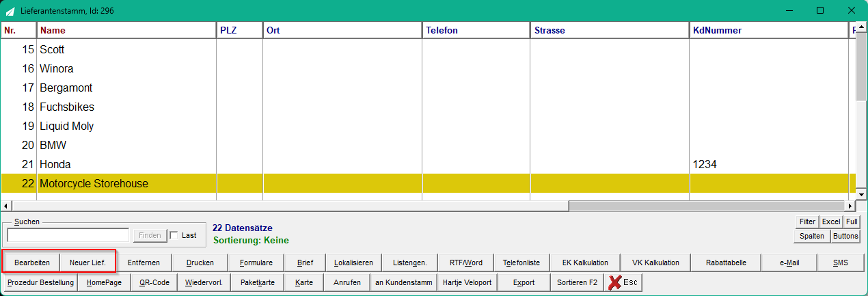Click Honda's KdNummer cell 1234

769,165
